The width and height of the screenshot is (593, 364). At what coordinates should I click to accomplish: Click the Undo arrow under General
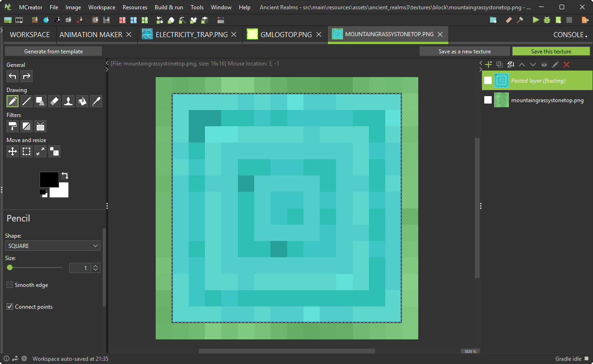click(13, 76)
